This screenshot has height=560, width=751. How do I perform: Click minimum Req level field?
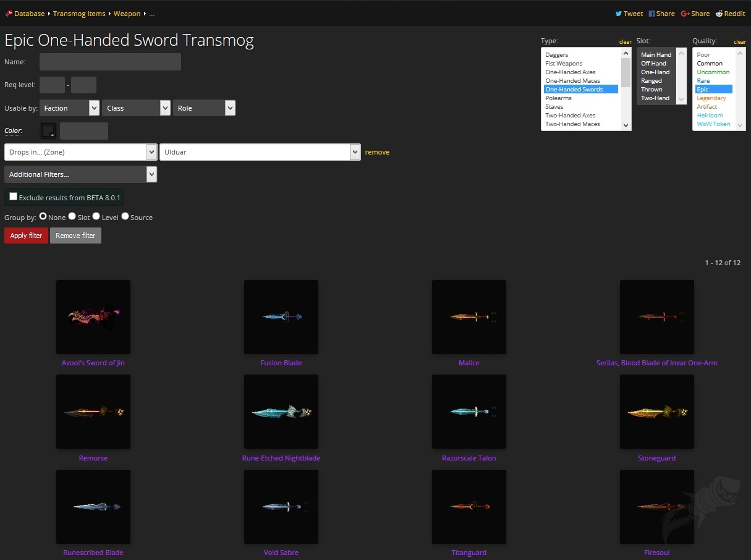(x=52, y=85)
